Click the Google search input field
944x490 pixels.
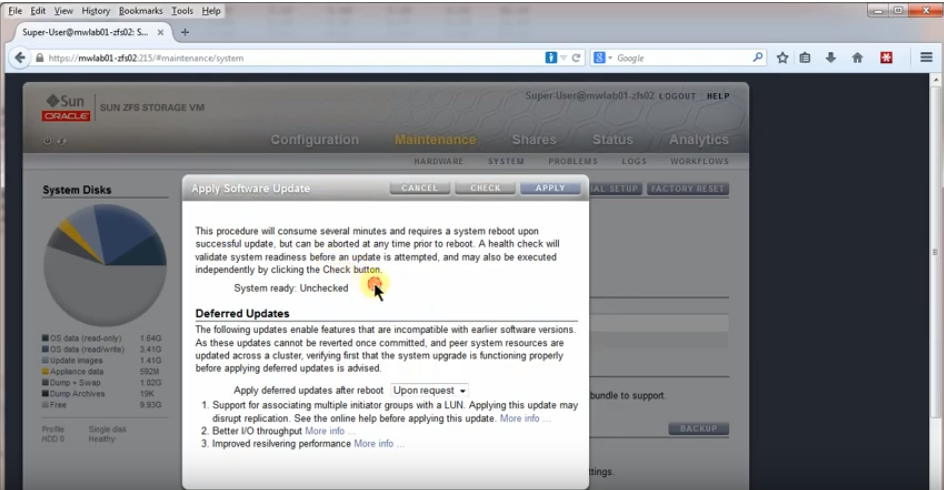682,58
